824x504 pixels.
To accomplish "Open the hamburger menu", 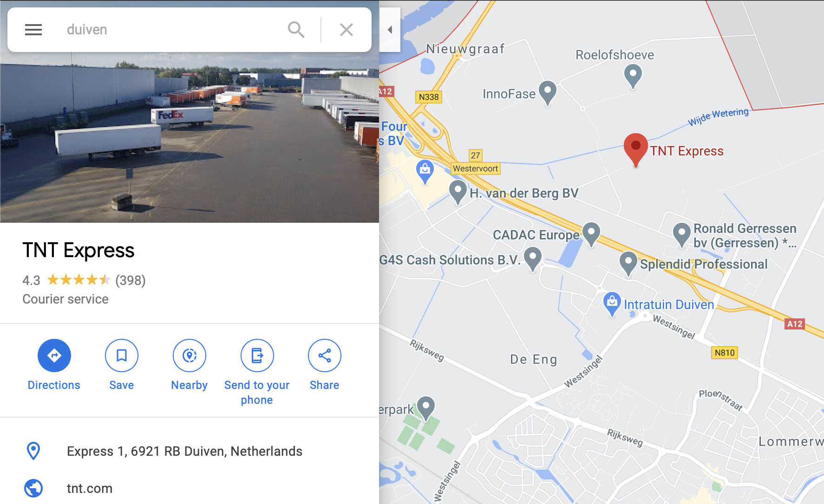I will click(33, 30).
